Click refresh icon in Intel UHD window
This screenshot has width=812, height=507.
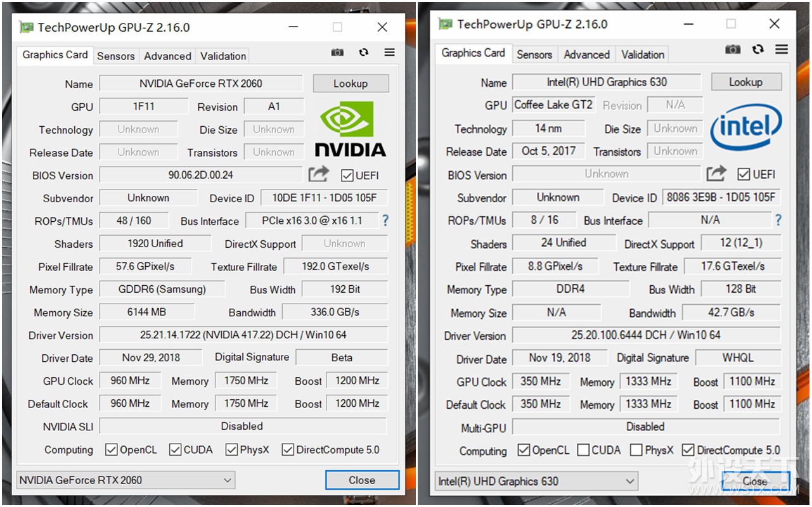758,49
